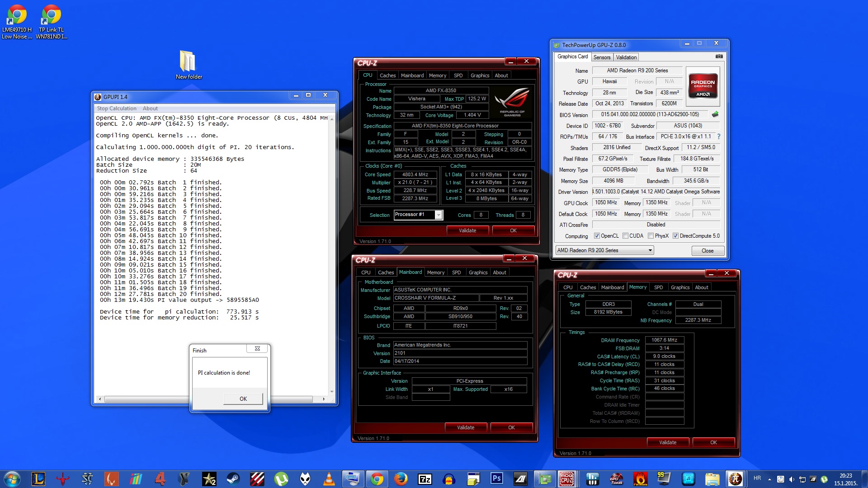The height and width of the screenshot is (488, 868).
Task: Click volume icon in system tray
Action: (x=791, y=479)
